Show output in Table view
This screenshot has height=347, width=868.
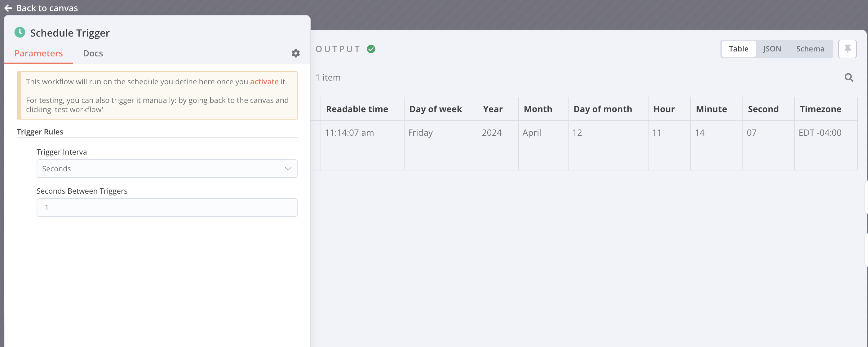point(738,49)
